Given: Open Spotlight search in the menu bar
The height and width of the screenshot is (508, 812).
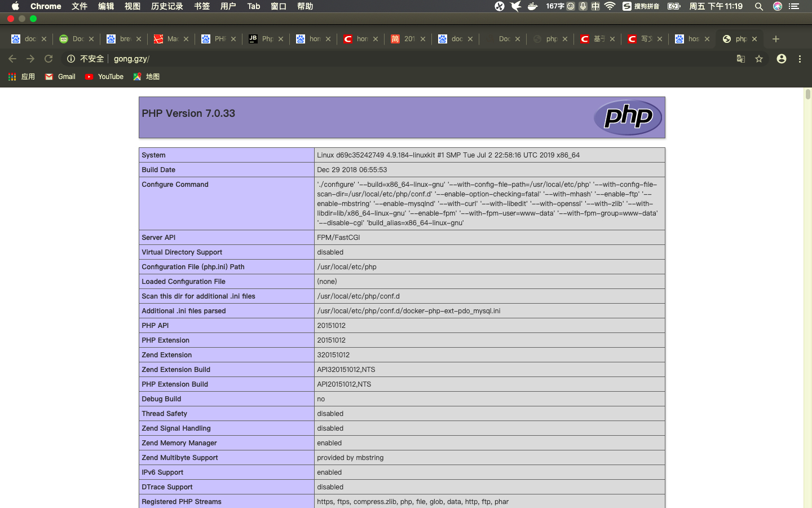Looking at the screenshot, I should pos(759,6).
